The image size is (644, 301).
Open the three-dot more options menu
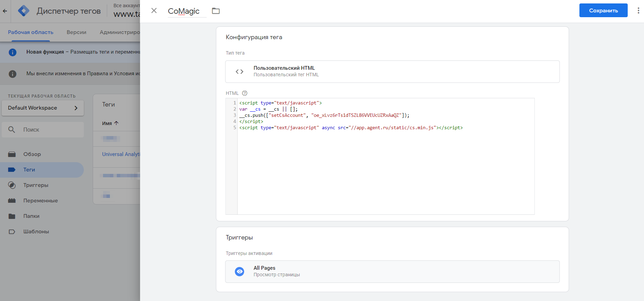638,11
